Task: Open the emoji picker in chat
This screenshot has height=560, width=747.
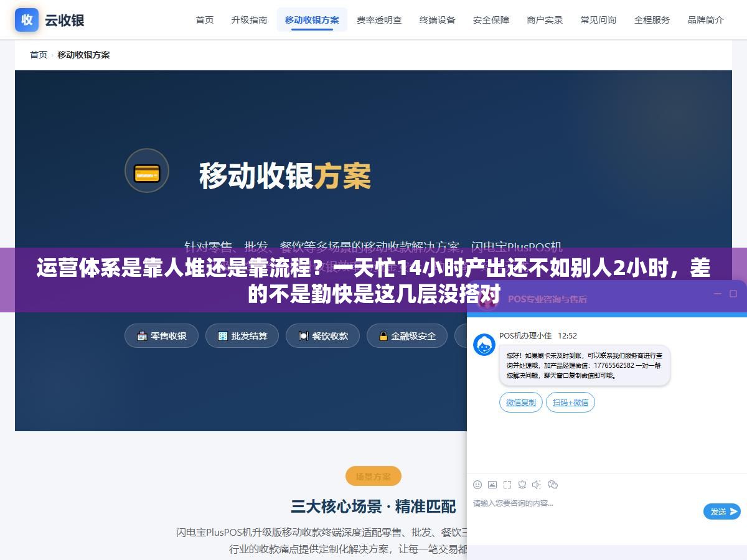Action: click(477, 485)
